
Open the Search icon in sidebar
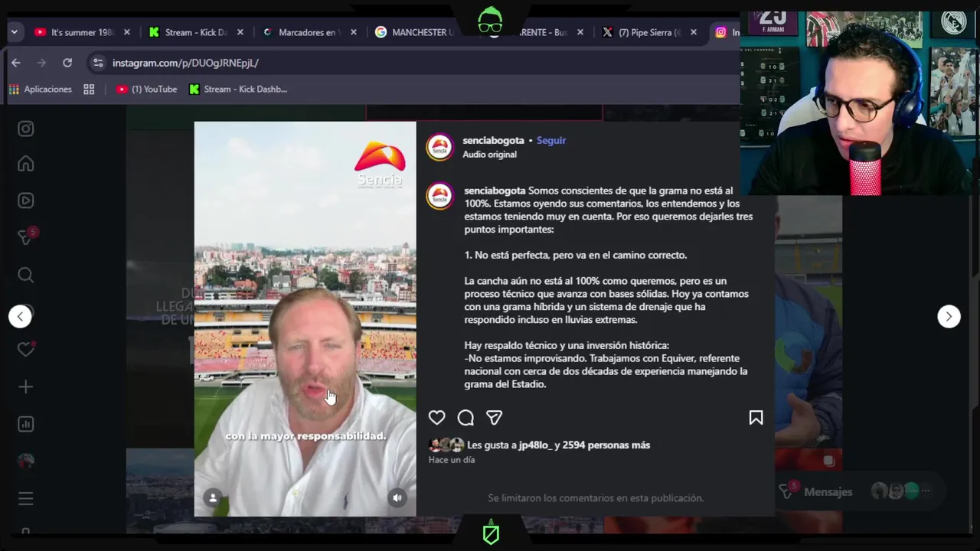[x=26, y=275]
